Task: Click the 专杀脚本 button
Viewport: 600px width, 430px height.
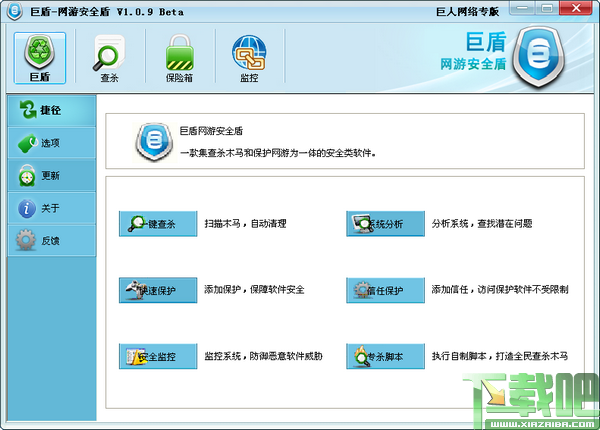Action: point(385,357)
